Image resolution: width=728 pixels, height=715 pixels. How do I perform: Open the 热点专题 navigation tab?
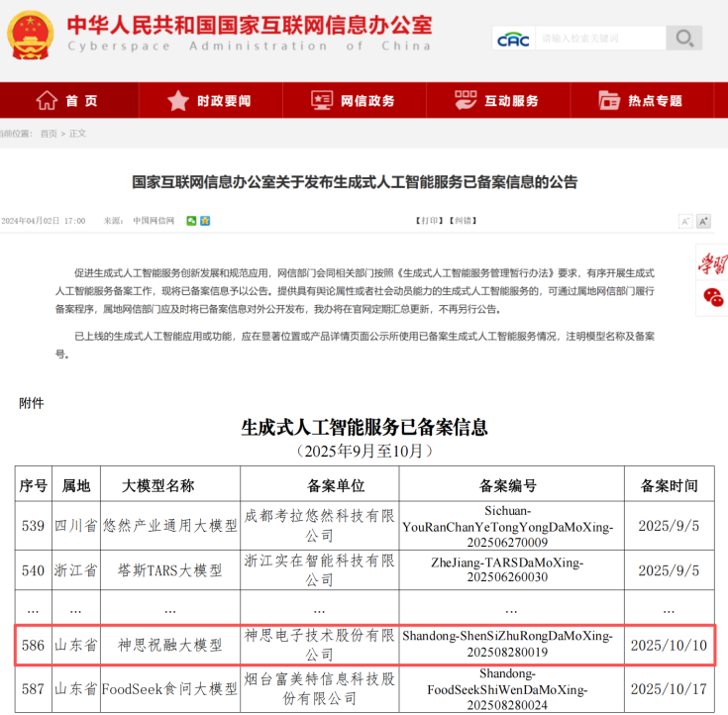coord(641,101)
